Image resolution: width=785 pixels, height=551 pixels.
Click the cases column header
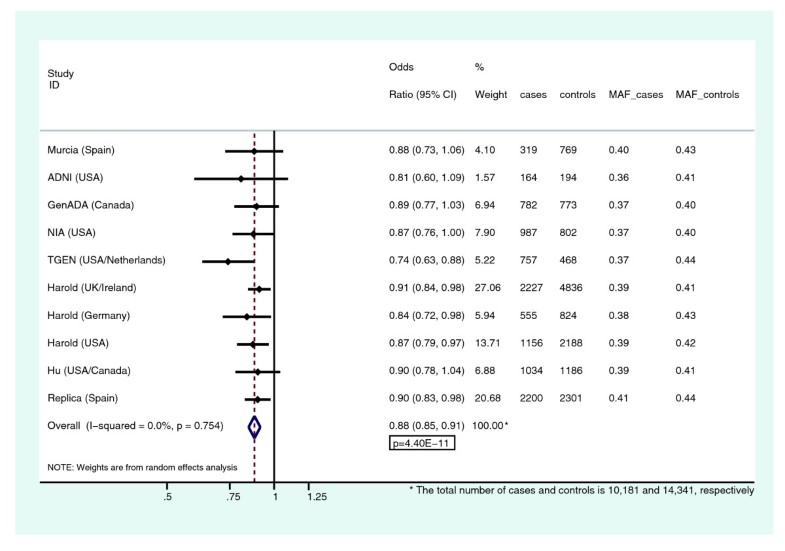click(x=533, y=95)
